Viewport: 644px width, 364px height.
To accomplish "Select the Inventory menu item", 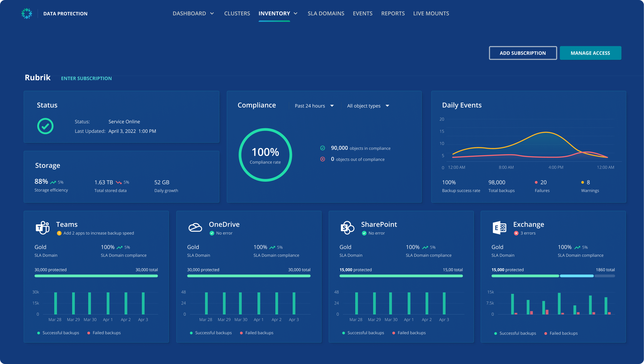I will (x=274, y=13).
